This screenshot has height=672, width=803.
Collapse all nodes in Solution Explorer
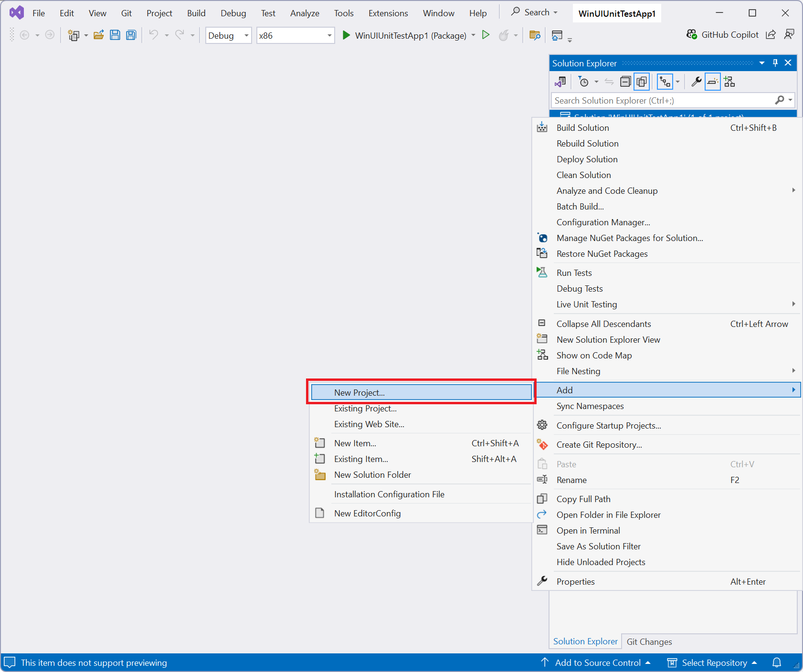coord(626,82)
